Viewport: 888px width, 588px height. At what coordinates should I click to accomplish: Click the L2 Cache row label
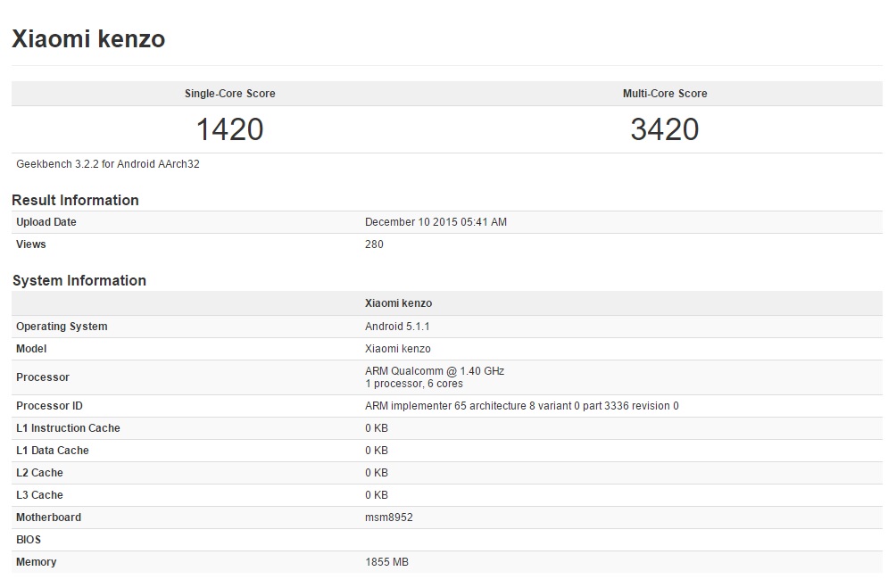click(39, 473)
